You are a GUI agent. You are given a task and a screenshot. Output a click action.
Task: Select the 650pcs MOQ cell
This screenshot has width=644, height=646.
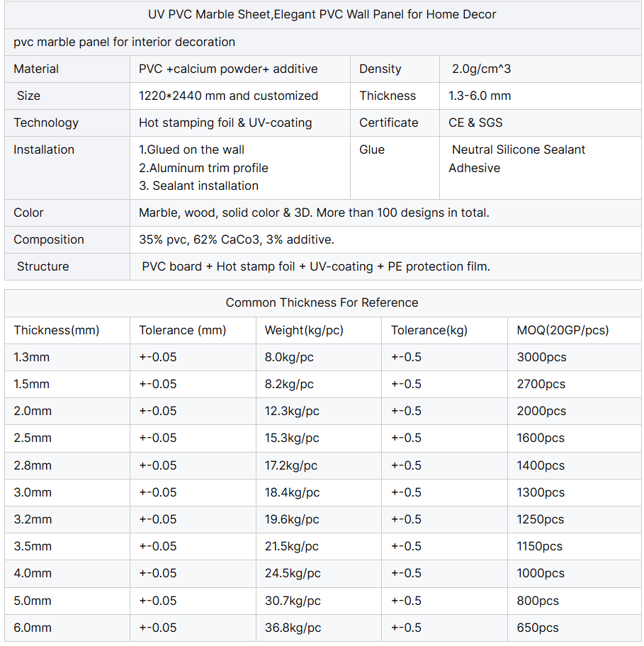pyautogui.click(x=538, y=628)
